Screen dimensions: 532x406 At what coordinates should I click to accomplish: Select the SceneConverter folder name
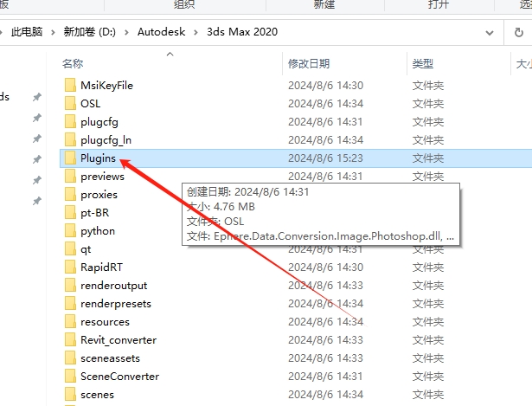[119, 377]
